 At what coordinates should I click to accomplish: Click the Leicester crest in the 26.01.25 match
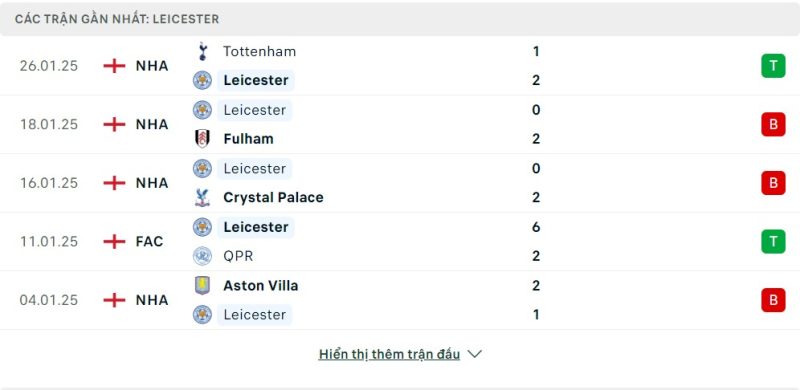tap(203, 80)
